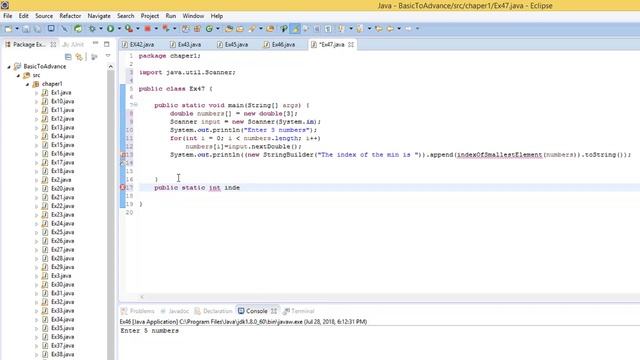Click the green Run toolbar button

(x=110, y=29)
